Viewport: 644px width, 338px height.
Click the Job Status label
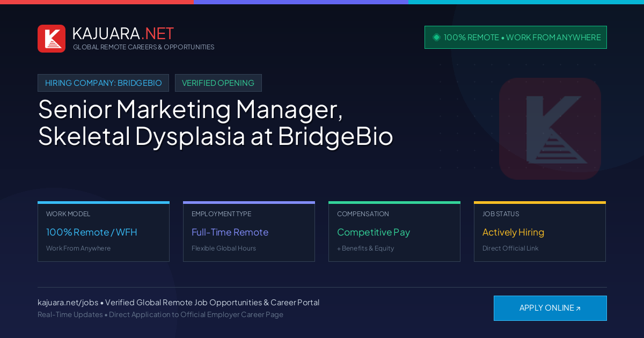pos(501,214)
